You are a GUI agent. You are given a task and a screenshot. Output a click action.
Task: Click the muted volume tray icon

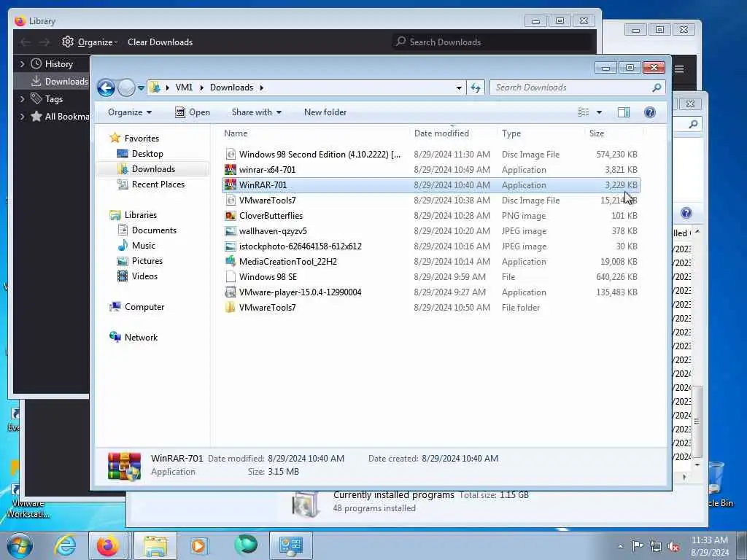pyautogui.click(x=673, y=546)
